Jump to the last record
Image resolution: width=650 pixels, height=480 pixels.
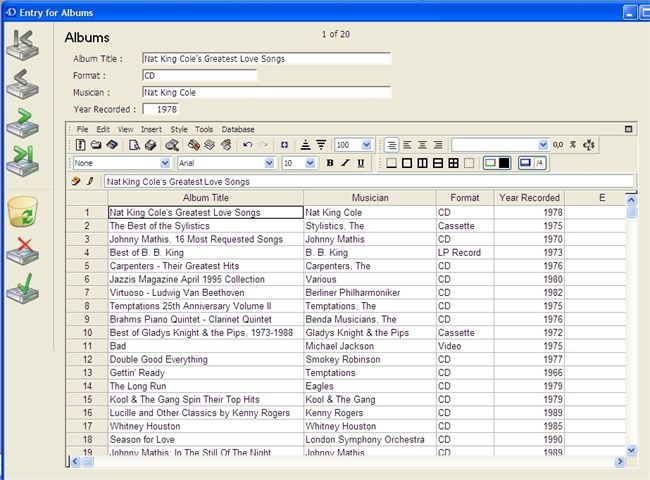pyautogui.click(x=24, y=161)
